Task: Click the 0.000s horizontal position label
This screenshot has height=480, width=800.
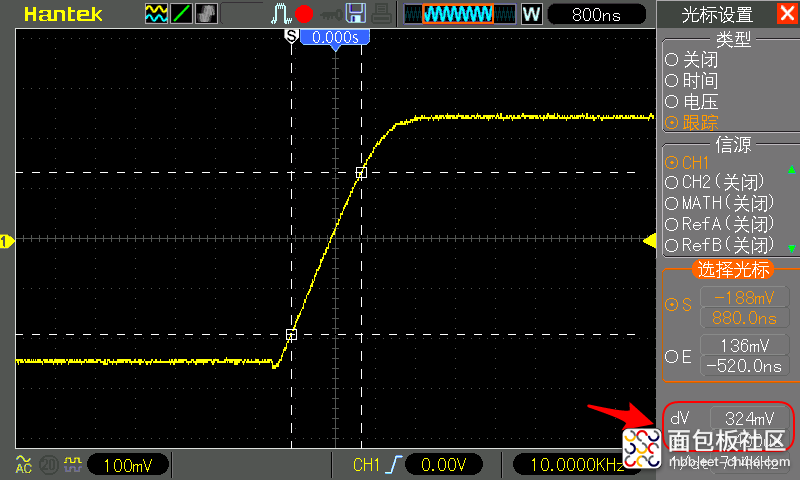Action: (x=335, y=37)
